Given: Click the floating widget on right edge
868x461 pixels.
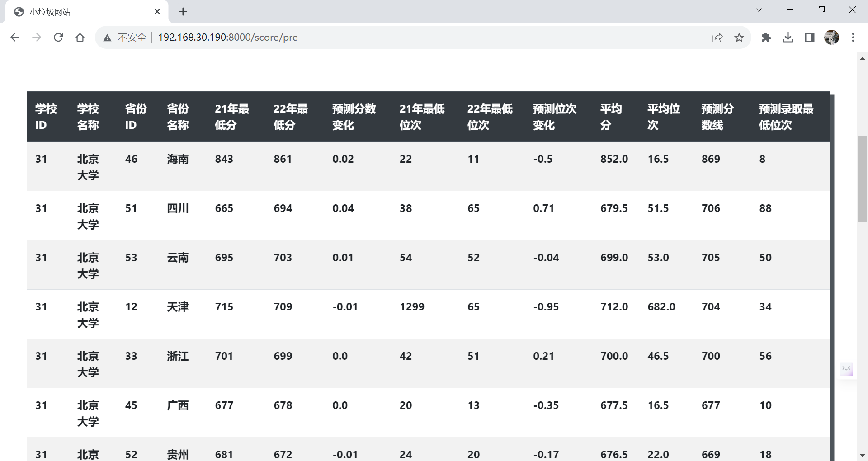Looking at the screenshot, I should tap(846, 370).
